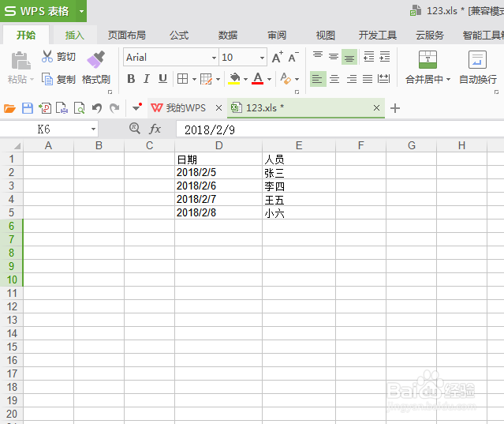Viewport: 504px width, 424px height.
Task: Decrease font size with A- icon
Action: (x=293, y=58)
